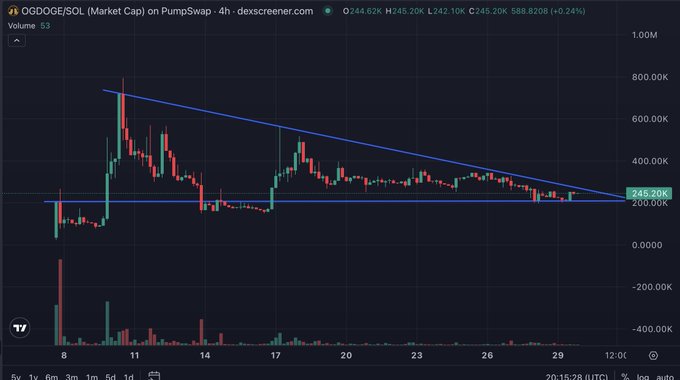Click the 1.00M price axis label

tap(644, 35)
